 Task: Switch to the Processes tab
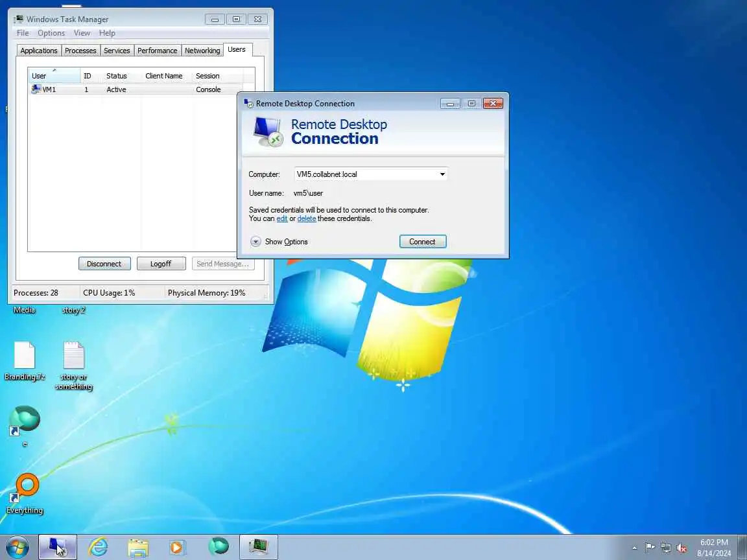pyautogui.click(x=80, y=51)
